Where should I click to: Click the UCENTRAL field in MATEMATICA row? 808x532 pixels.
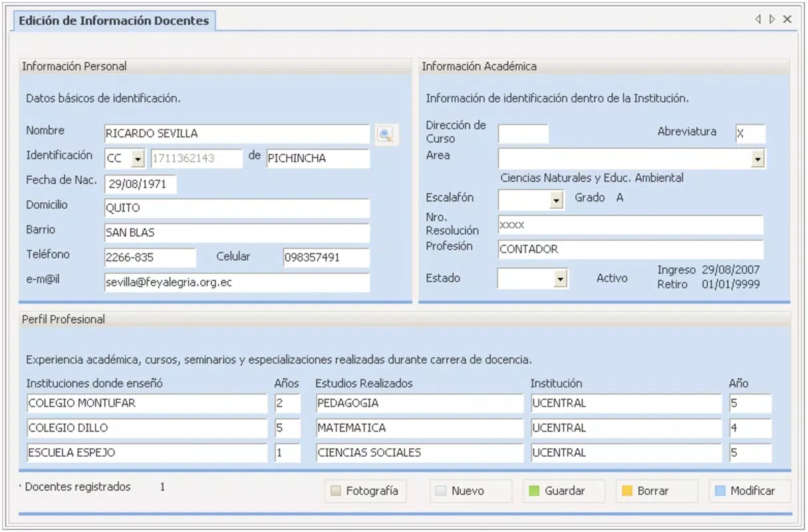click(626, 428)
